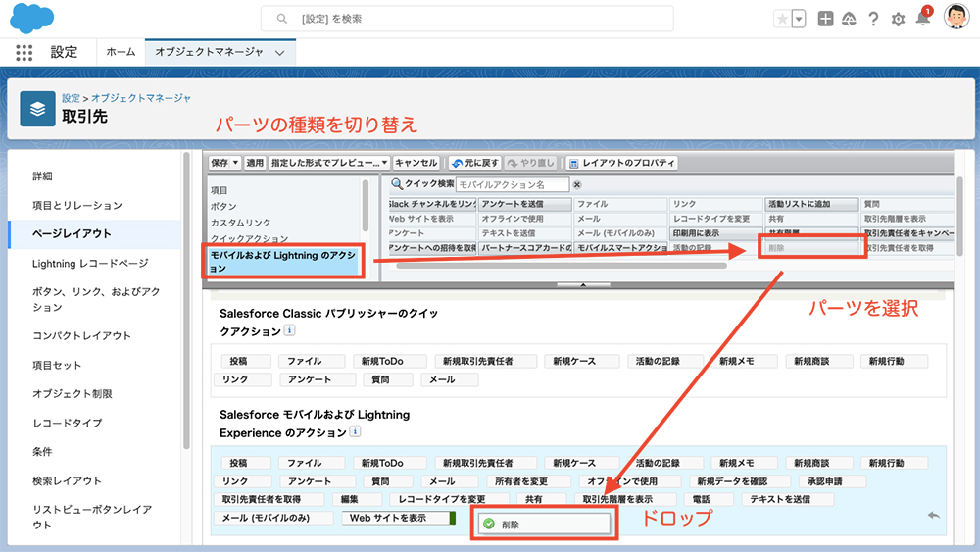
Task: Select 取引先階層を表示 in Lightning actions
Action: (x=625, y=499)
